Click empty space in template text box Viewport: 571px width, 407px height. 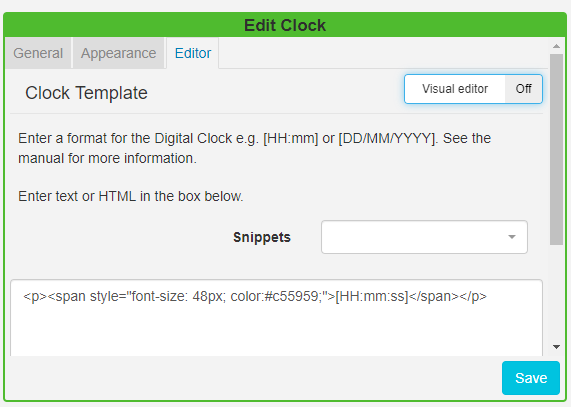[276, 331]
